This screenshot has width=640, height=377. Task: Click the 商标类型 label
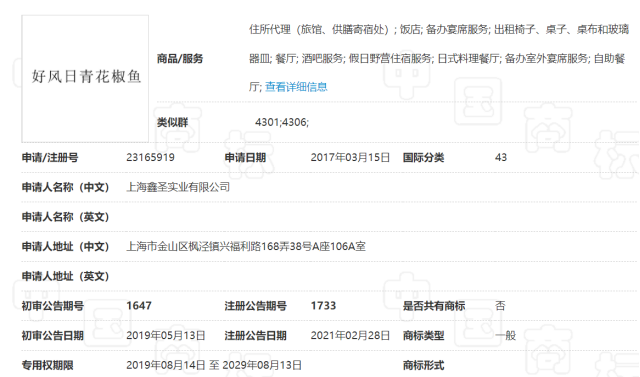[423, 335]
